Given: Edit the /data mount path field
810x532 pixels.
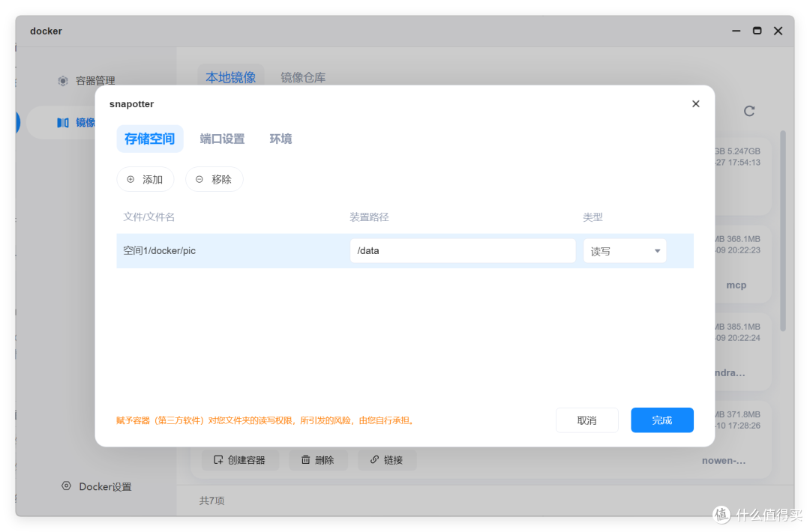Looking at the screenshot, I should click(x=462, y=251).
